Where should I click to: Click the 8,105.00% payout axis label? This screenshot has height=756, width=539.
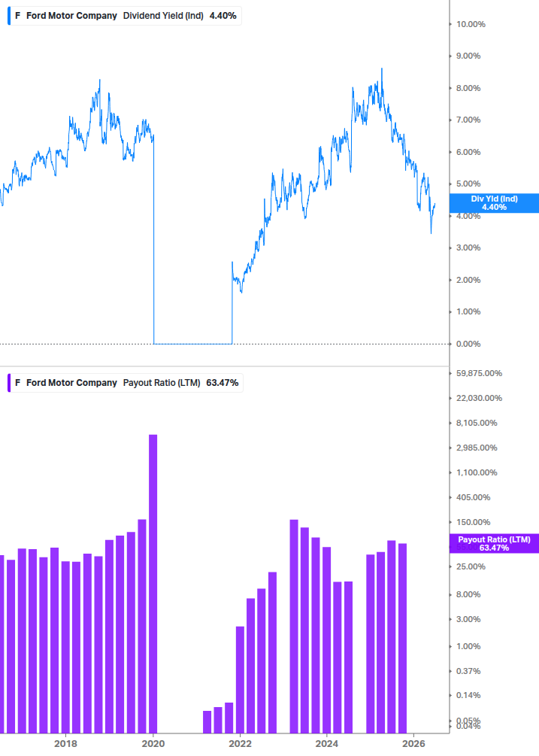477,423
